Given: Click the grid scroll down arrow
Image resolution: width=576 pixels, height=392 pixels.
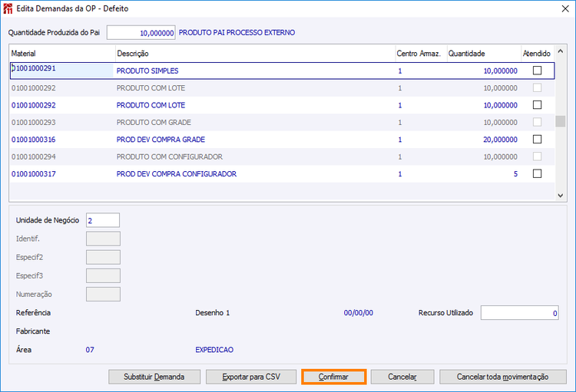Looking at the screenshot, I should pos(560,196).
